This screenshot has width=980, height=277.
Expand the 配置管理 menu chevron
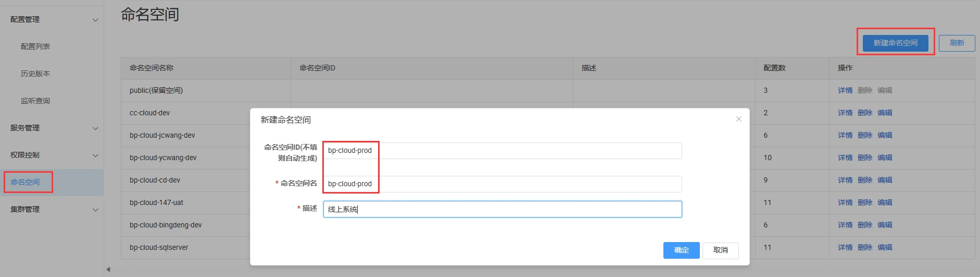tap(95, 20)
